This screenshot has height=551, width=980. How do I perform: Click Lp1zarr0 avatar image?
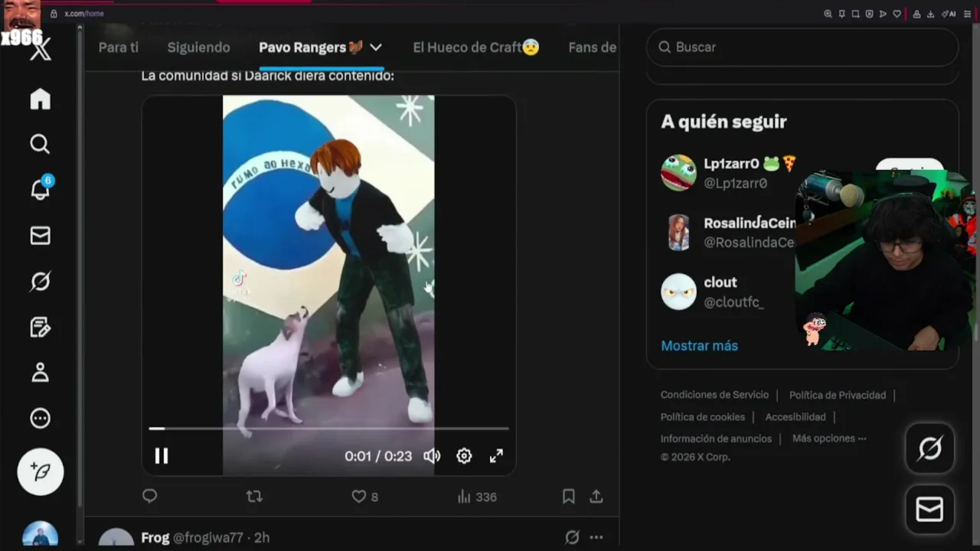678,173
